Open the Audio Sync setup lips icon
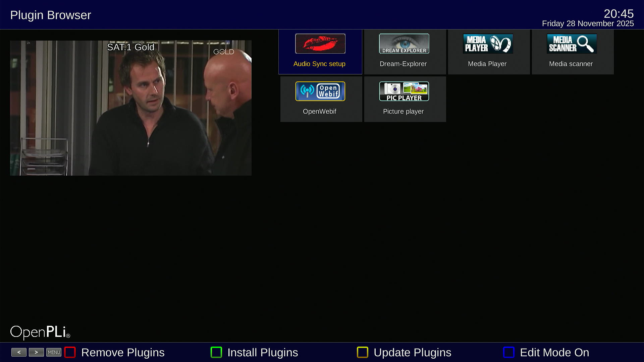 tap(320, 44)
